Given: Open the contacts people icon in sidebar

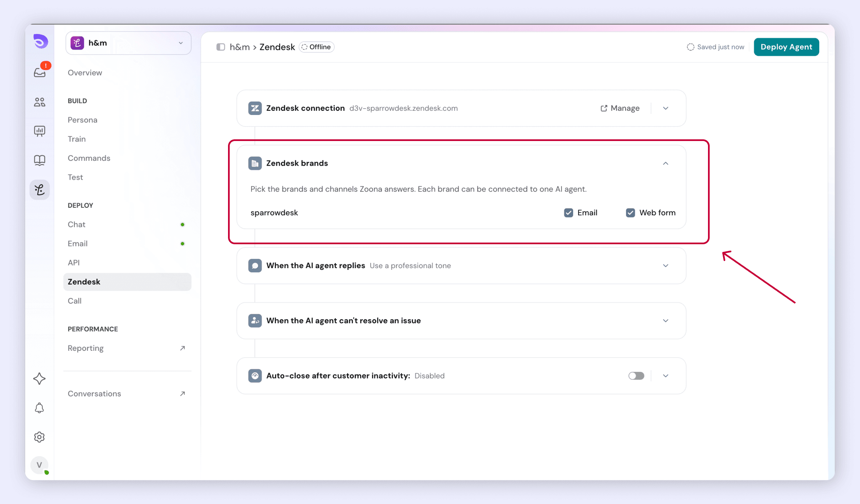Looking at the screenshot, I should (39, 102).
